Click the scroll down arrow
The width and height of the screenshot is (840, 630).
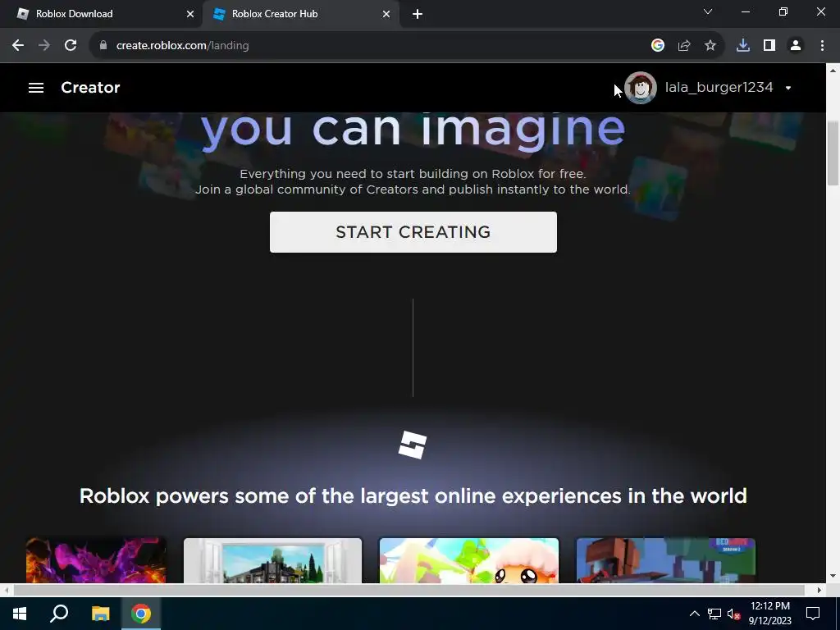click(x=833, y=577)
